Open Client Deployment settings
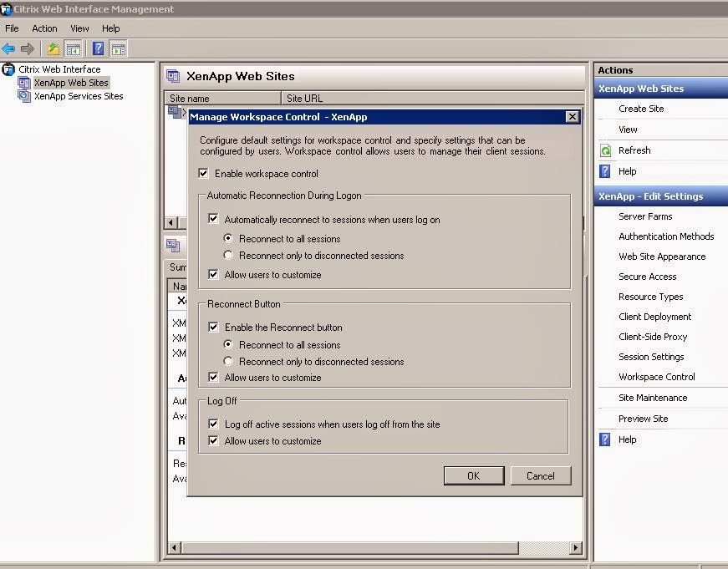 click(654, 316)
